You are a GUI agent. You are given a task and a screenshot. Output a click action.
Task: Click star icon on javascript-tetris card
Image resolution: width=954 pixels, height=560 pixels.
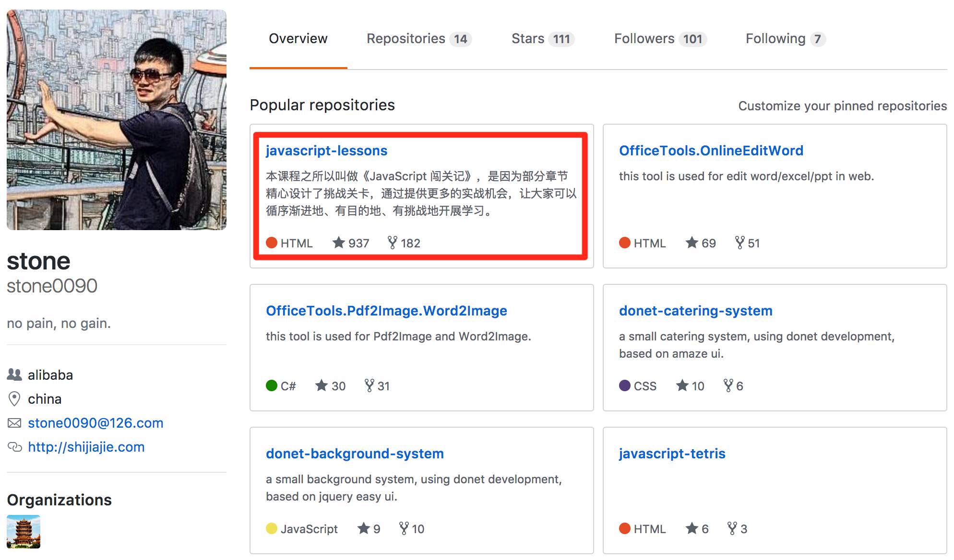click(692, 528)
